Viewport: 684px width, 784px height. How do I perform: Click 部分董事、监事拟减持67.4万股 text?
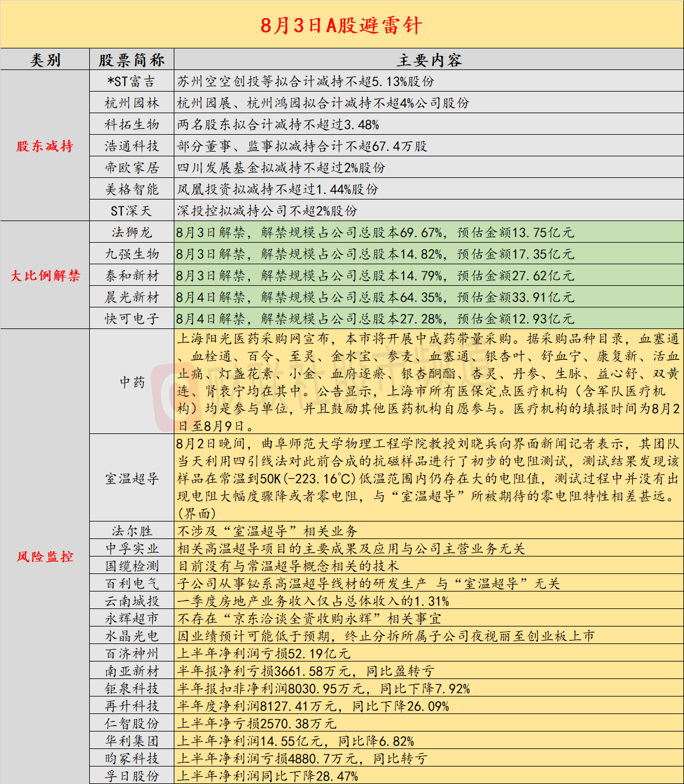(x=302, y=146)
